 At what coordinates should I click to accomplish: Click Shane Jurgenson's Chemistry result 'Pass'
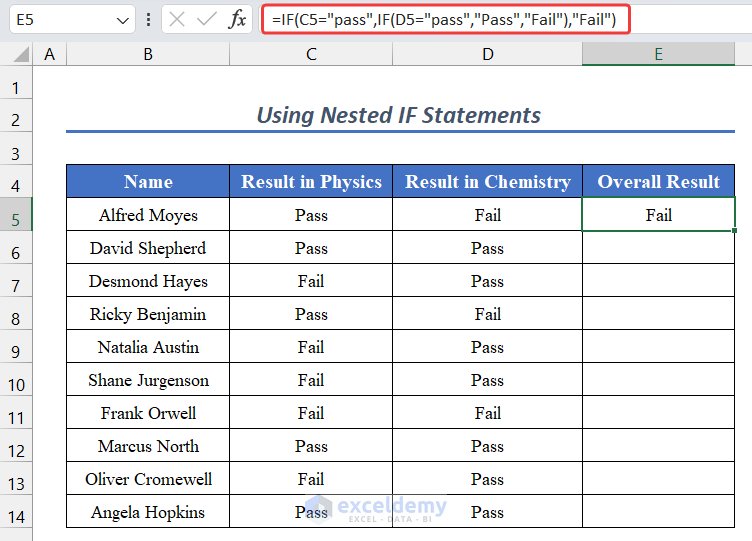(487, 380)
